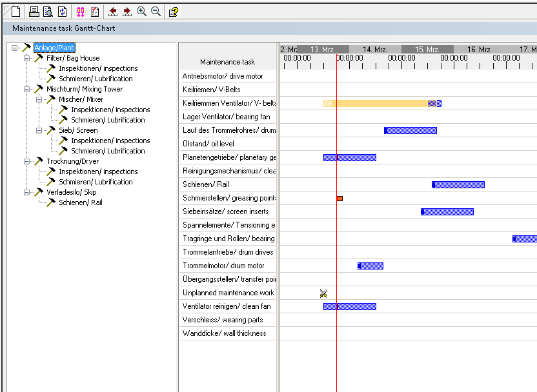
Task: Select the Wanddicke/ wall thickness row
Action: (227, 333)
